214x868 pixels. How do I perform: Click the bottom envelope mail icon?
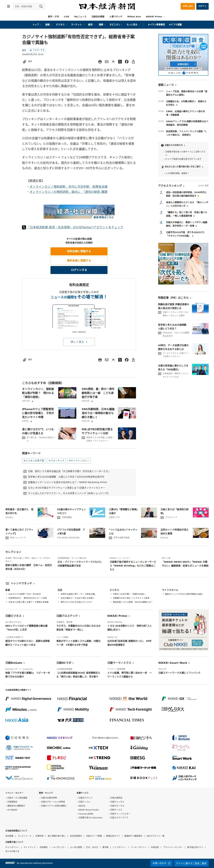pyautogui.click(x=106, y=360)
